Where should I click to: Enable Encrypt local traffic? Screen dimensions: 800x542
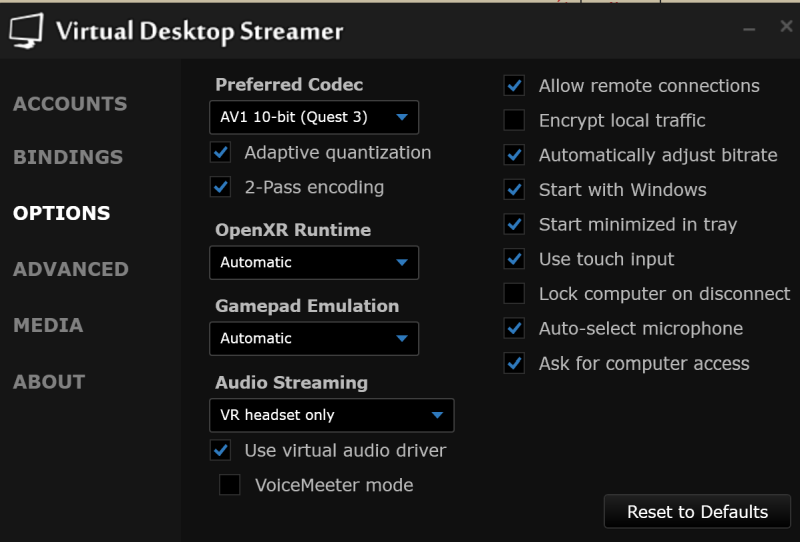pos(514,121)
